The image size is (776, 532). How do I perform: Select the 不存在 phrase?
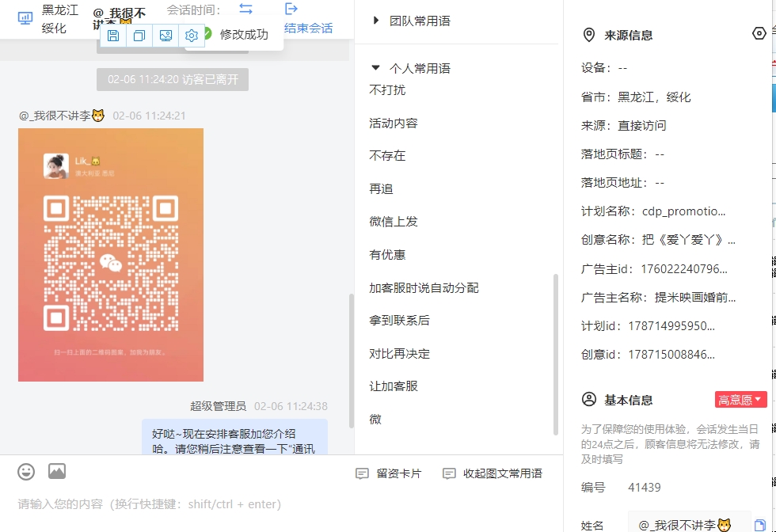tap(387, 155)
